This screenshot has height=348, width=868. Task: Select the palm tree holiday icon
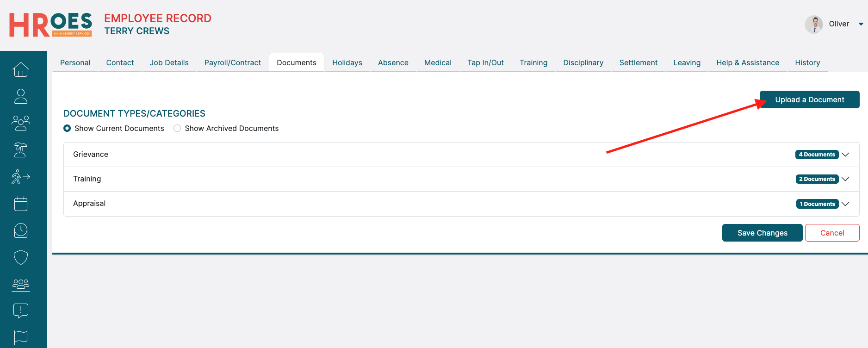click(21, 150)
